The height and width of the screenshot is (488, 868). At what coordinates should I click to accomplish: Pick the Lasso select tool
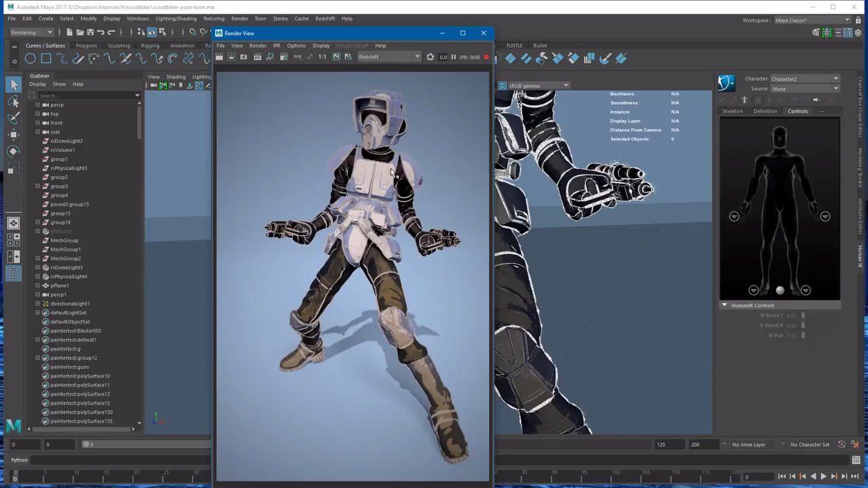click(14, 102)
